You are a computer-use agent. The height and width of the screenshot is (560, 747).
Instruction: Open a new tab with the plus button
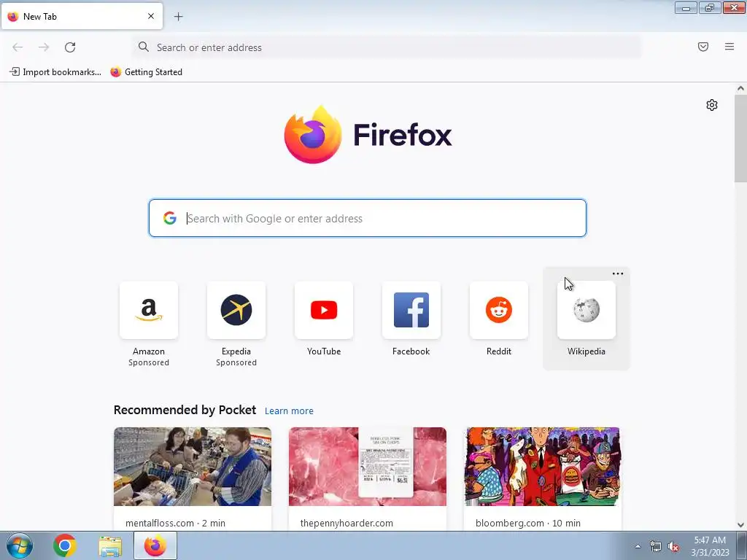(x=178, y=17)
